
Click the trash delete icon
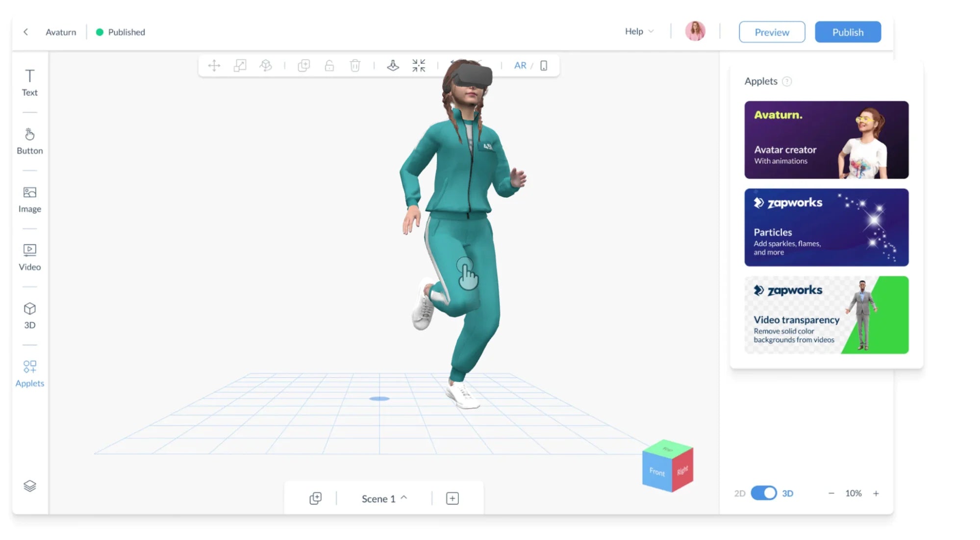(x=355, y=66)
